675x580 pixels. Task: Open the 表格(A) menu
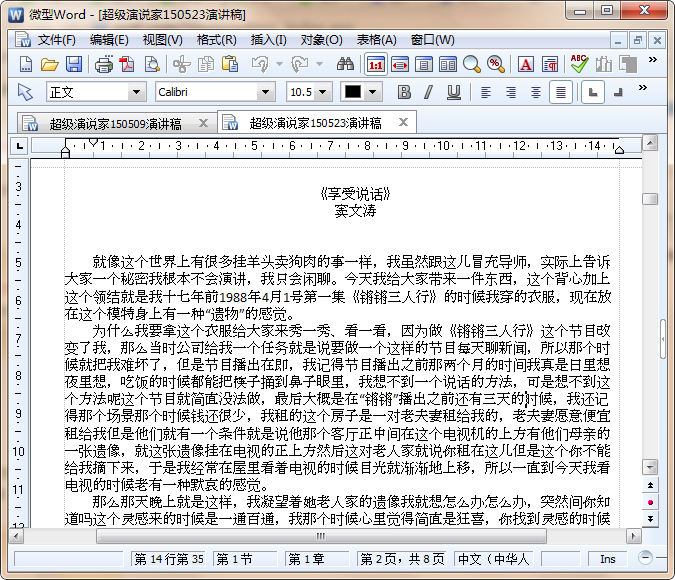click(x=376, y=40)
